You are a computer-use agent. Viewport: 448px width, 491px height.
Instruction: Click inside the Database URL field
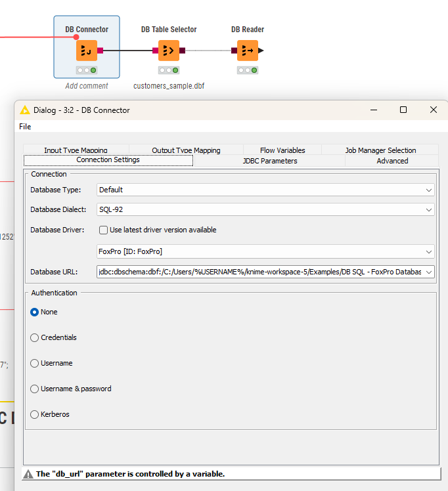click(x=259, y=272)
